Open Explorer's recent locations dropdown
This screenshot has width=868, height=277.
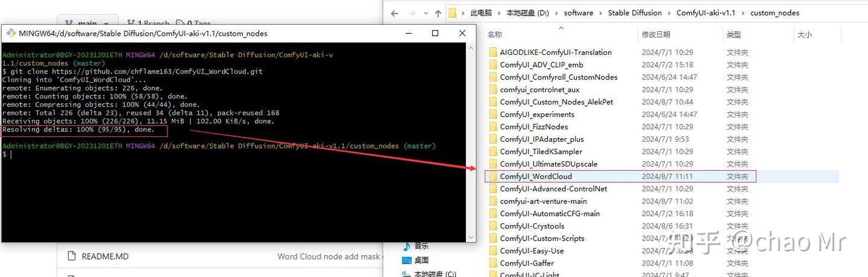click(426, 13)
